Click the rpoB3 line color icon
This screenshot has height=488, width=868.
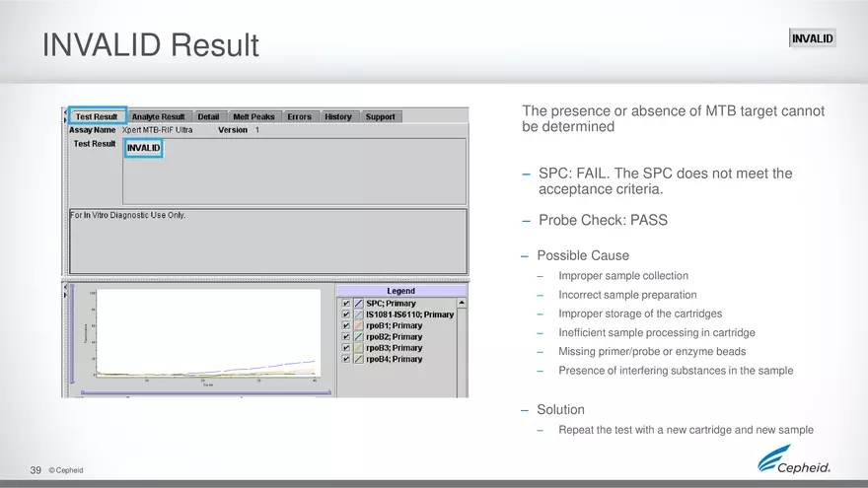(359, 348)
